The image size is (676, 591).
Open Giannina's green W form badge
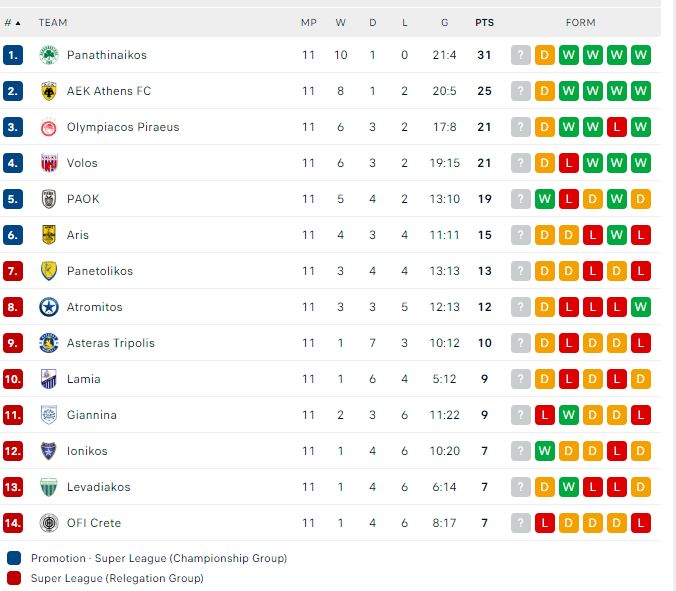(x=569, y=415)
